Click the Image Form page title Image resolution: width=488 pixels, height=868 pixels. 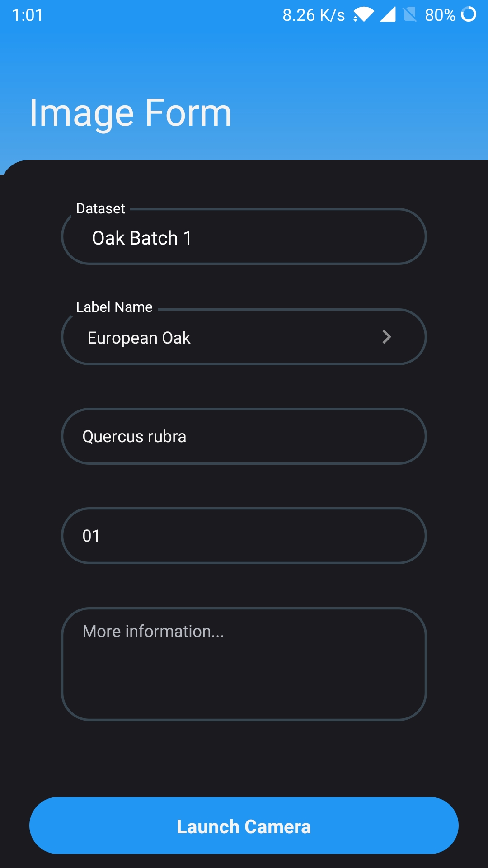[x=131, y=113]
